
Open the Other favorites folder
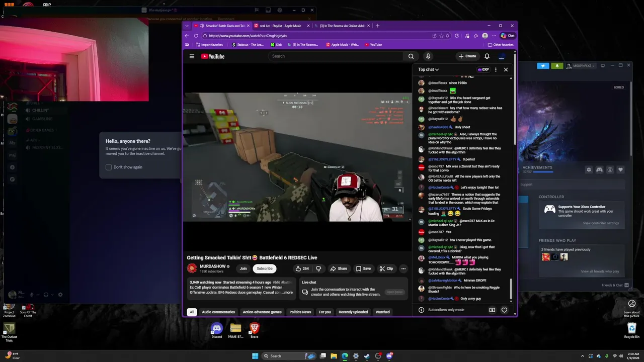500,45
